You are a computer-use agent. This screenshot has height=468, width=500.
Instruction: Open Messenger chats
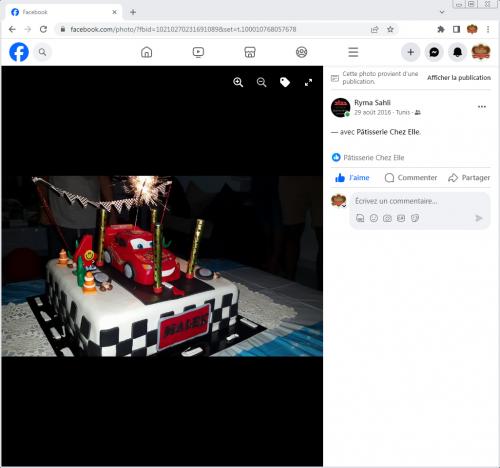point(434,52)
